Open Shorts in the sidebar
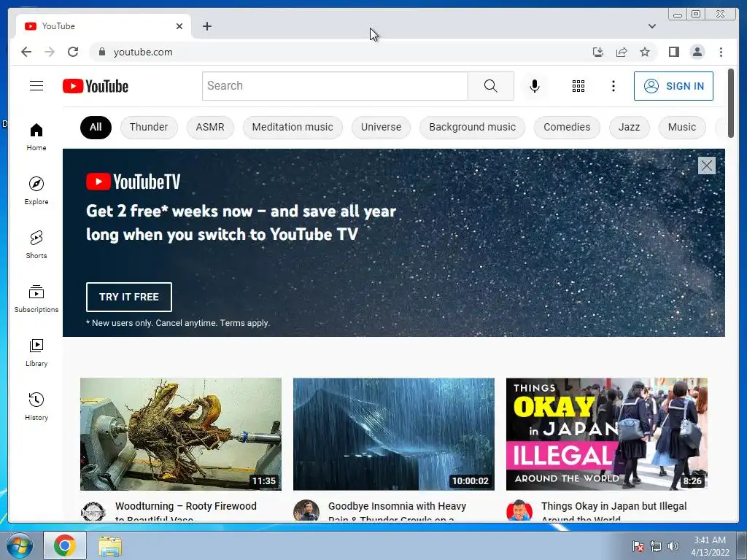 tap(36, 245)
